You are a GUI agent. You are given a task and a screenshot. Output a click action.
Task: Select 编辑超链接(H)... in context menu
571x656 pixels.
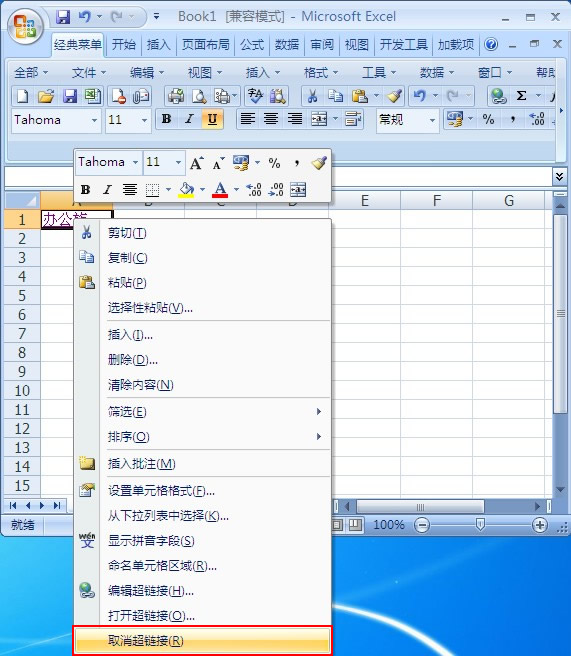pos(202,591)
